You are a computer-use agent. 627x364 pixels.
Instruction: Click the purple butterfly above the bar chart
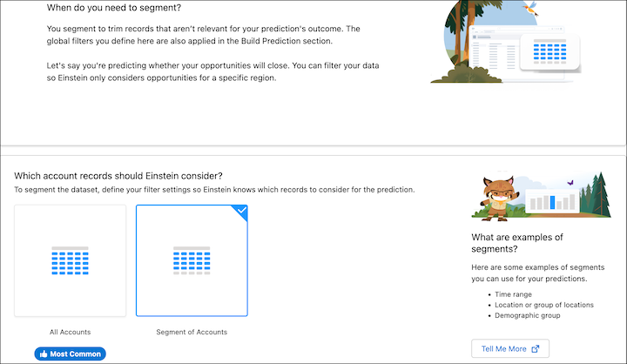click(570, 183)
